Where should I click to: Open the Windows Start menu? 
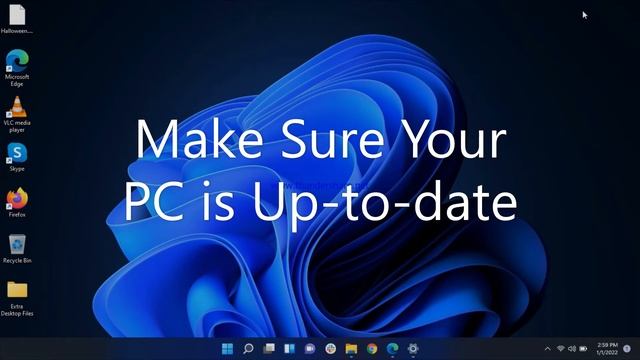[x=227, y=349]
